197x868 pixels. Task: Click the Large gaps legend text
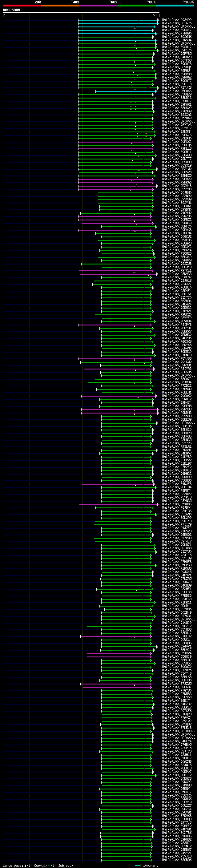pos(13,865)
